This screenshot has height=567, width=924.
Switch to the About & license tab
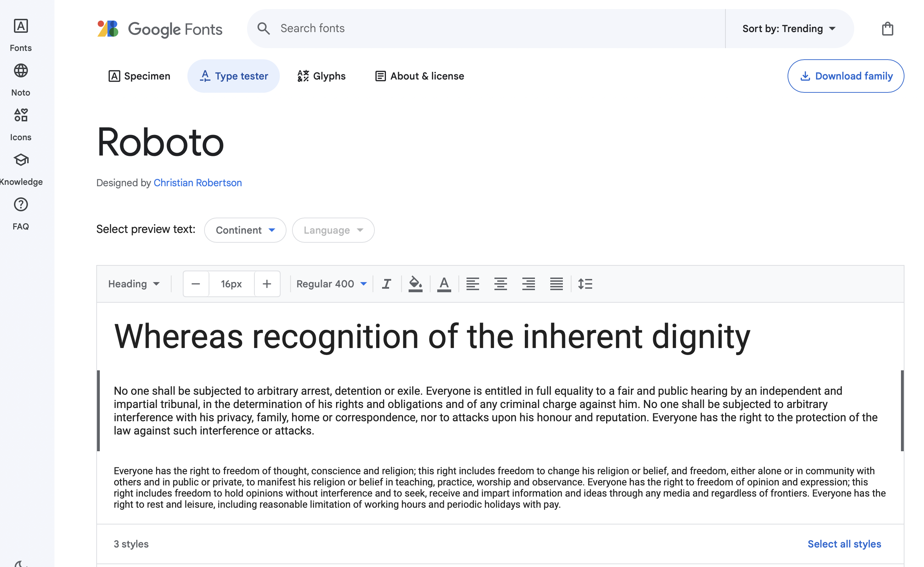419,76
